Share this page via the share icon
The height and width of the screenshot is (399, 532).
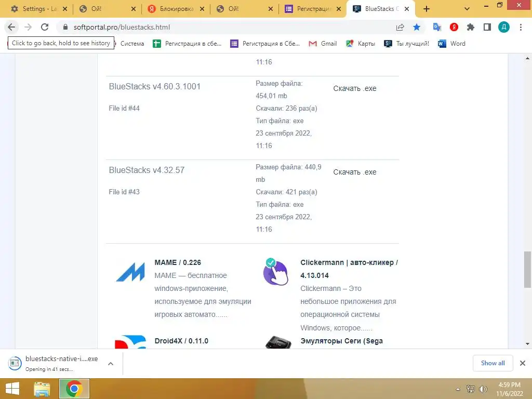tap(400, 27)
